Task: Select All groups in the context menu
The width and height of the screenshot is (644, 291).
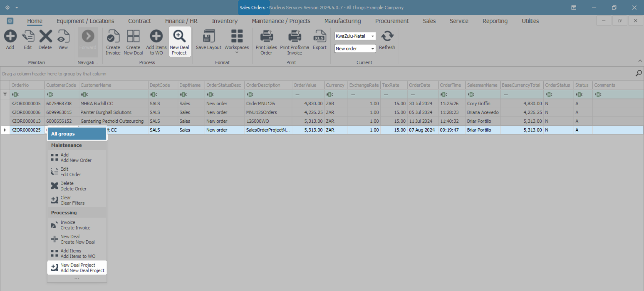Action: pyautogui.click(x=77, y=134)
